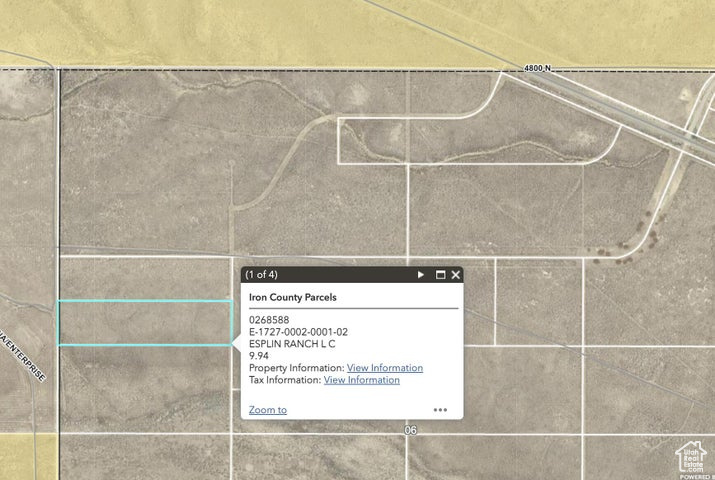Click the Zoom to link
Viewport: 715px width, 480px height.
[x=268, y=410]
